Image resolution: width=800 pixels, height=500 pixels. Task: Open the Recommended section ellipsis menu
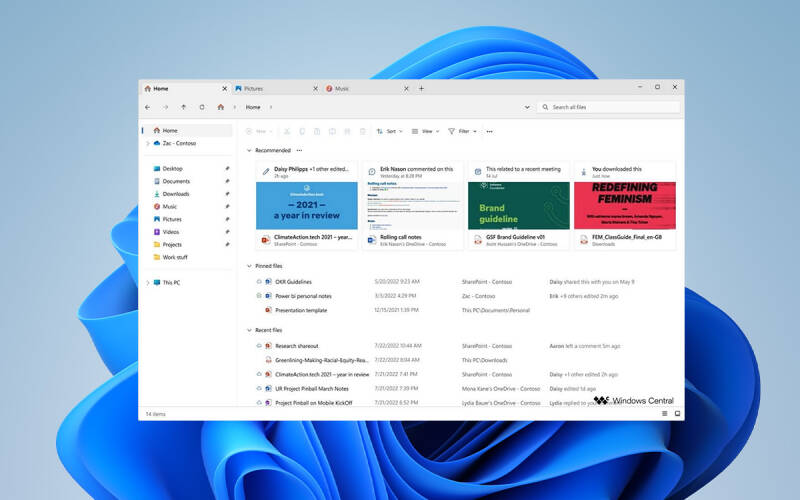[299, 151]
